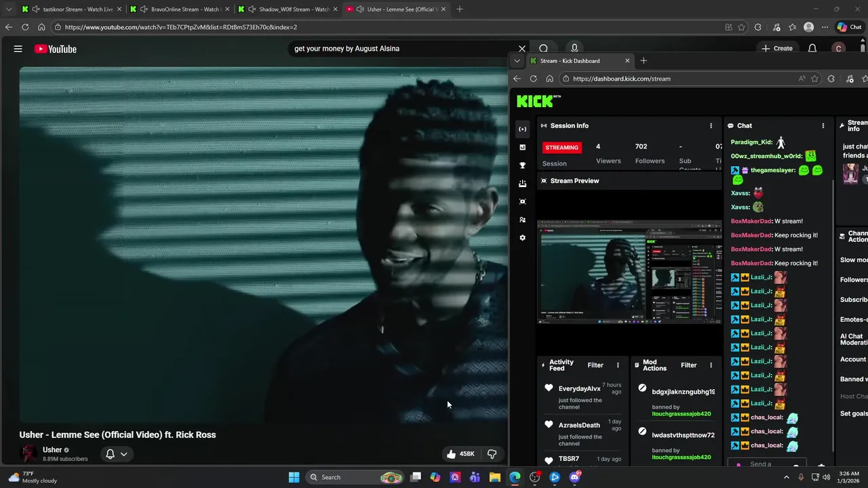
Task: Open Activity Feed three-dot menu
Action: (618, 365)
